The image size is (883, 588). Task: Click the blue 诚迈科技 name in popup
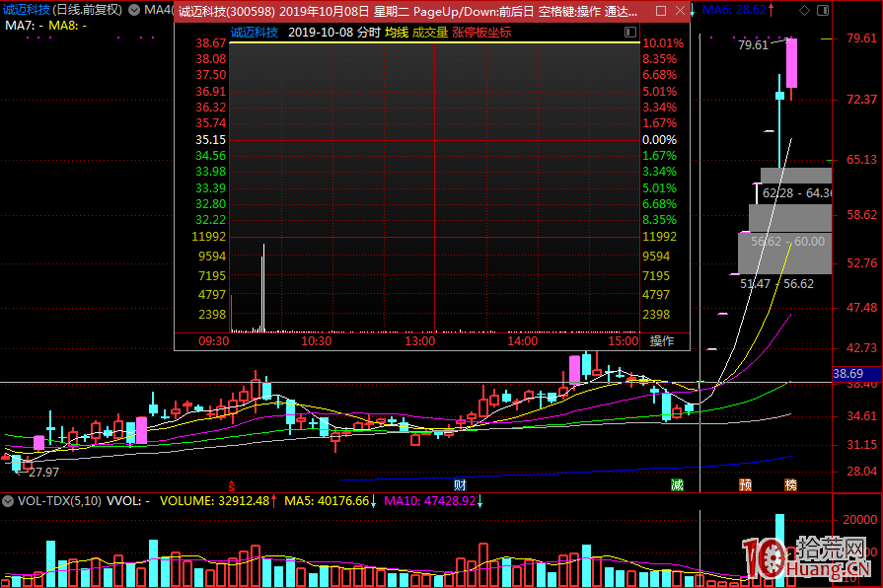click(x=255, y=33)
